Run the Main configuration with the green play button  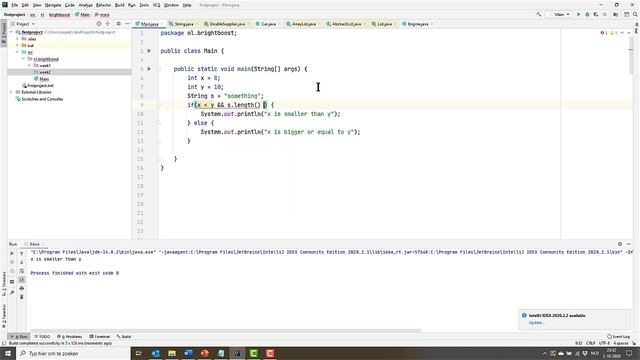tap(578, 14)
